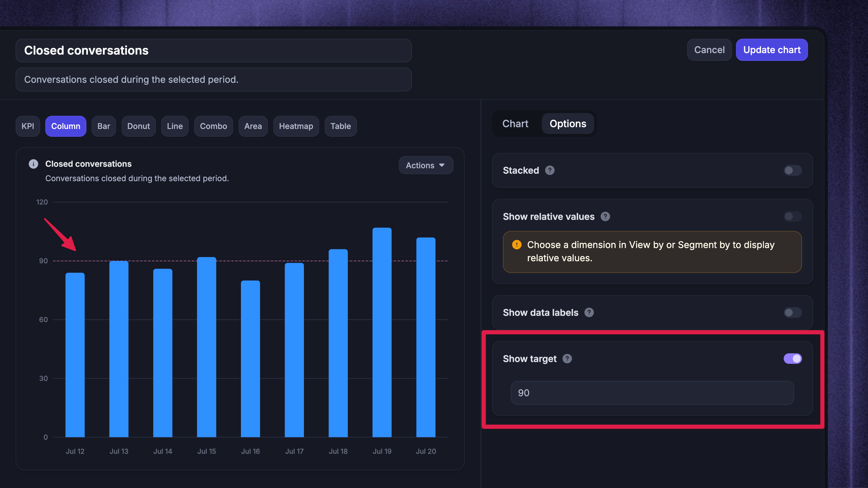Select the Combo chart type
The width and height of the screenshot is (868, 488).
(x=214, y=126)
